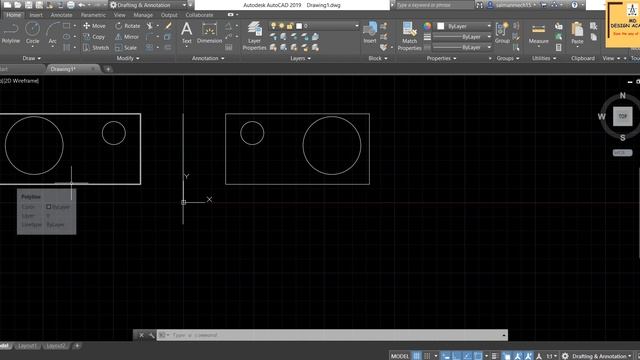Click the Rectangle draw icon
Image resolution: width=640 pixels, height=360 pixels.
click(x=67, y=26)
